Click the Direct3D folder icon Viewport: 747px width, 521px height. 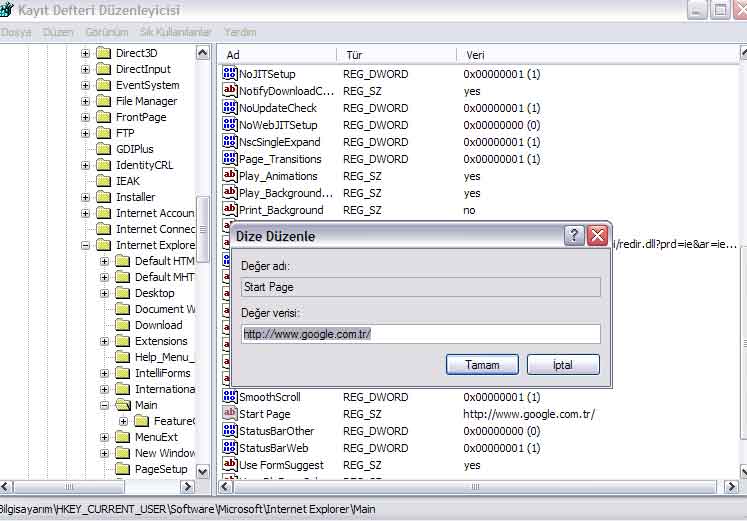point(103,53)
